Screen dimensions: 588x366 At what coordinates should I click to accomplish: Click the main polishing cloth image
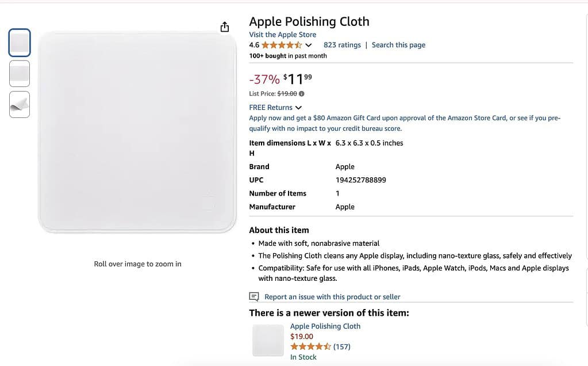tap(137, 132)
